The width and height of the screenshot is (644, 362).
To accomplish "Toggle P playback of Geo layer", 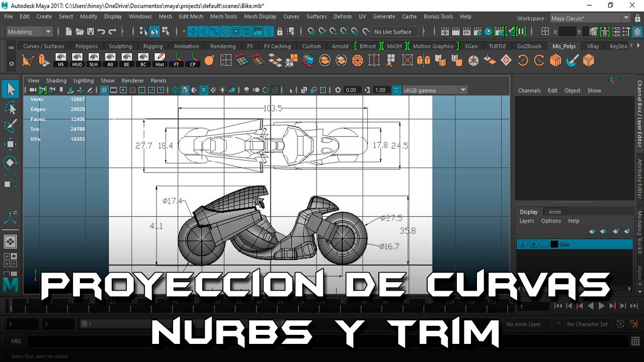I will point(534,245).
